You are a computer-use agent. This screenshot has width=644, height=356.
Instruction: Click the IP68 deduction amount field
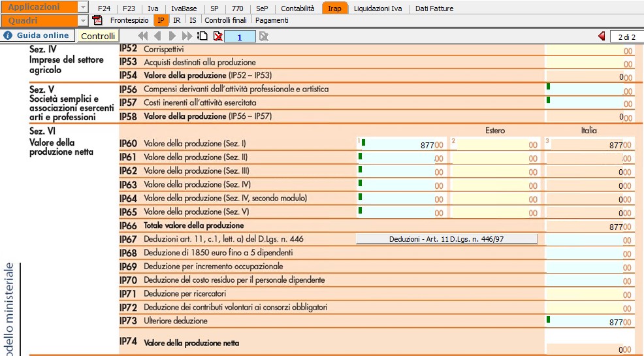click(589, 253)
